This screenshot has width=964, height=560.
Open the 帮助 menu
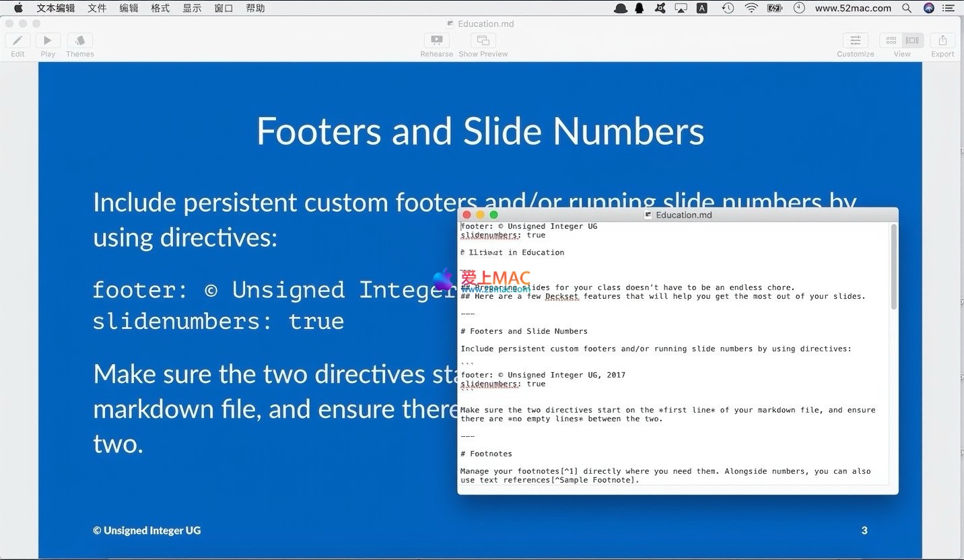point(255,8)
